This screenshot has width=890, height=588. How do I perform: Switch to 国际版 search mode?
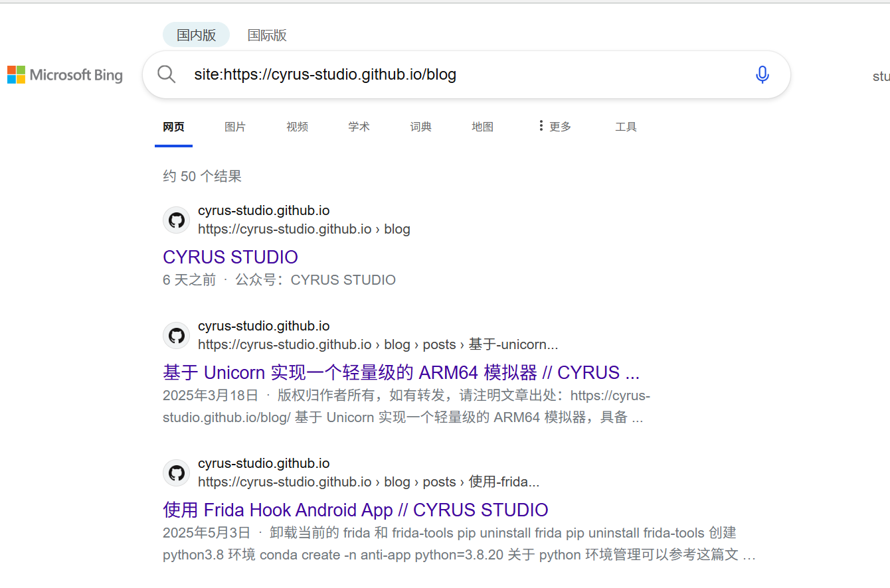[x=267, y=35]
